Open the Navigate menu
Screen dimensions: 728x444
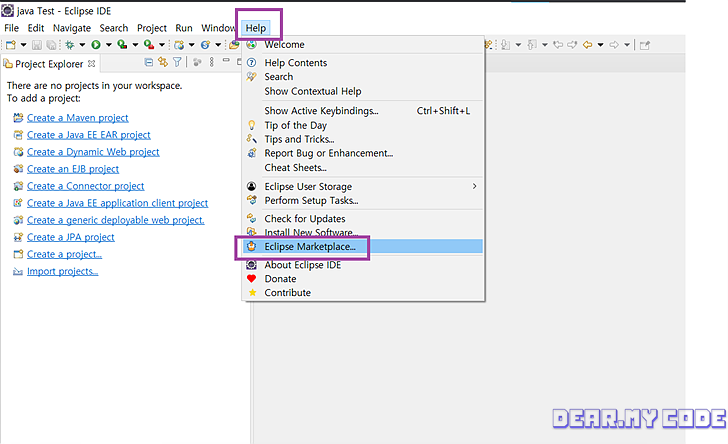pyautogui.click(x=72, y=28)
